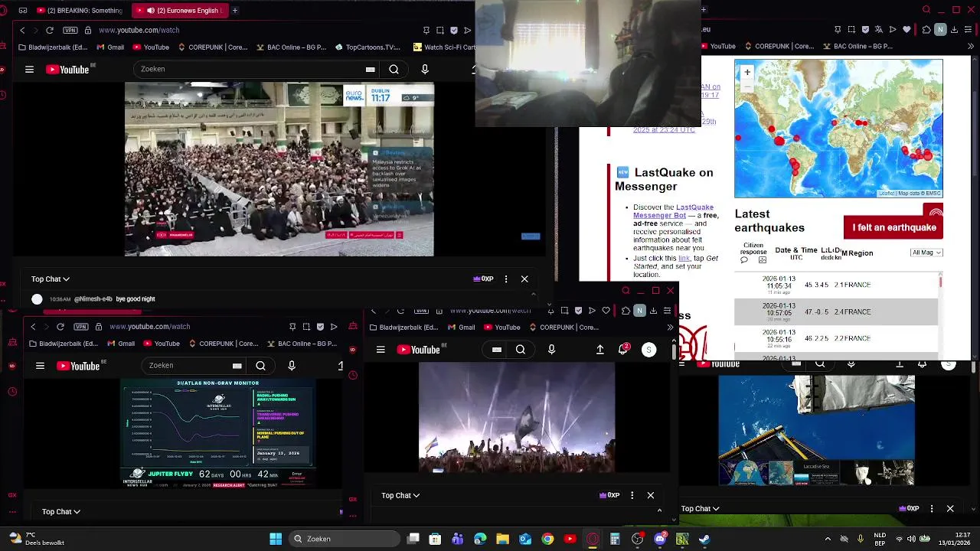Click search magnifier in 3I/ATLAS YouTube window
The width and height of the screenshot is (980, 551).
point(260,366)
